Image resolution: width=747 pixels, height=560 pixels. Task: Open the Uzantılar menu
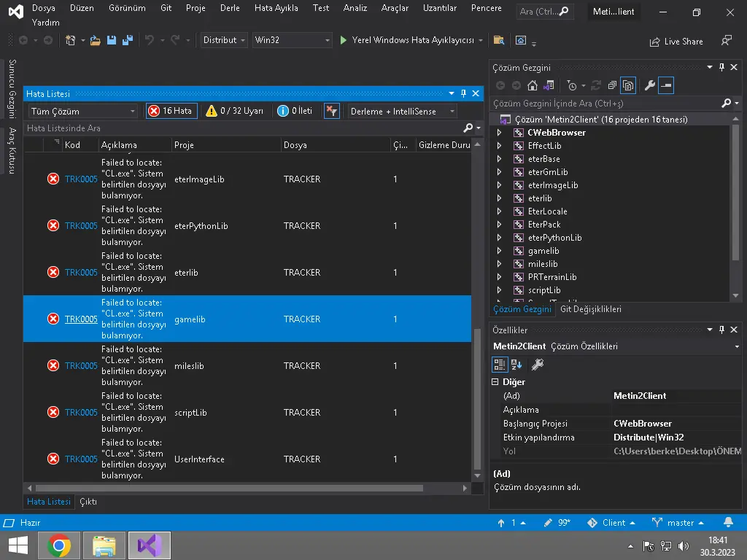439,8
